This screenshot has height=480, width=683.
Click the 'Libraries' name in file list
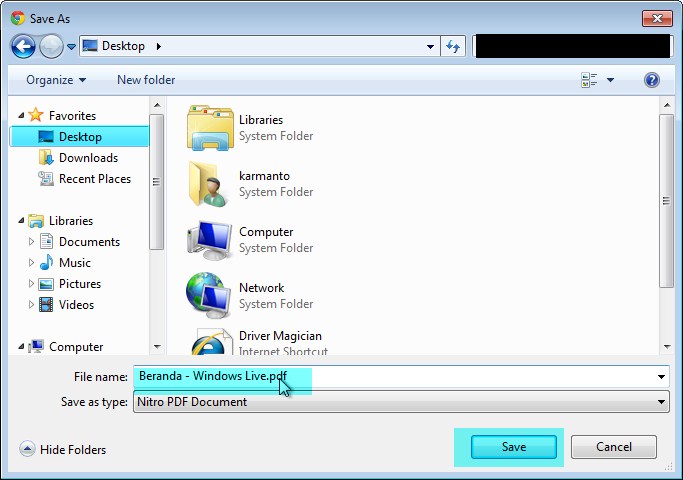point(261,120)
